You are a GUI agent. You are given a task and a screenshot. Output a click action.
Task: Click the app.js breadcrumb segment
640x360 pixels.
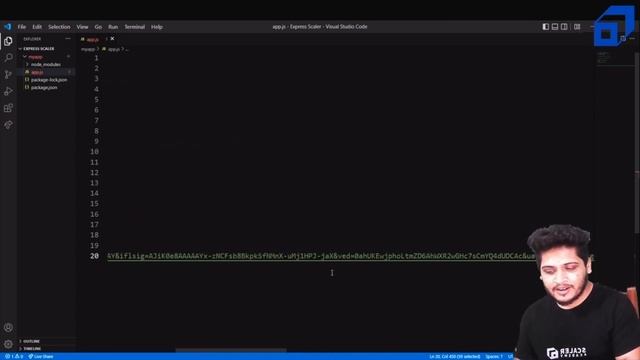[x=114, y=49]
